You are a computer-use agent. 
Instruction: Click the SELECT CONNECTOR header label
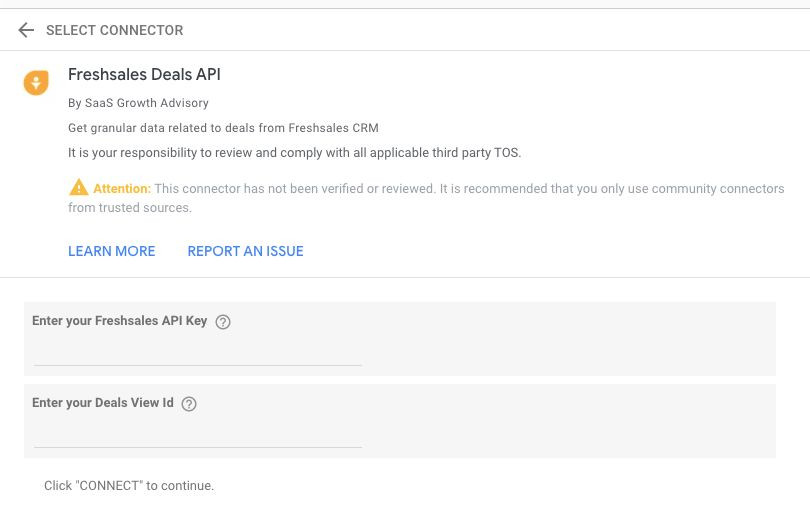(x=115, y=30)
